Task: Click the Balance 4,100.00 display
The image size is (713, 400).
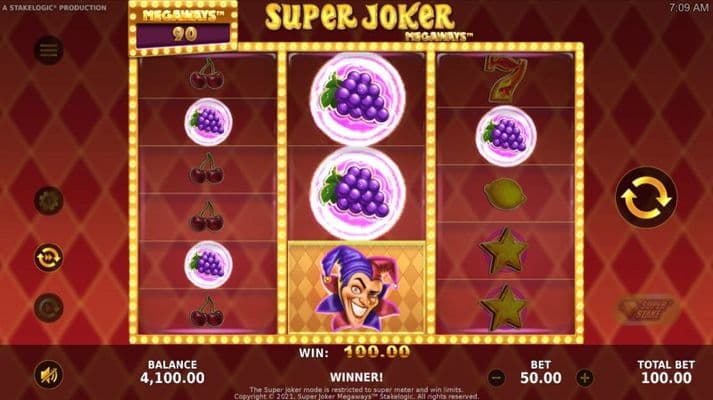Action: 172,372
